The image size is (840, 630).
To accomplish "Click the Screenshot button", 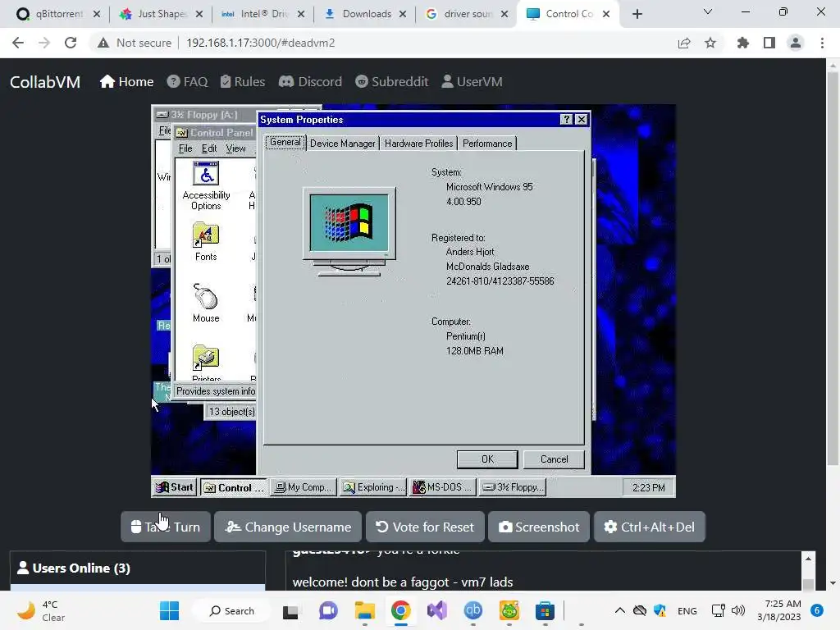I will 539,527.
